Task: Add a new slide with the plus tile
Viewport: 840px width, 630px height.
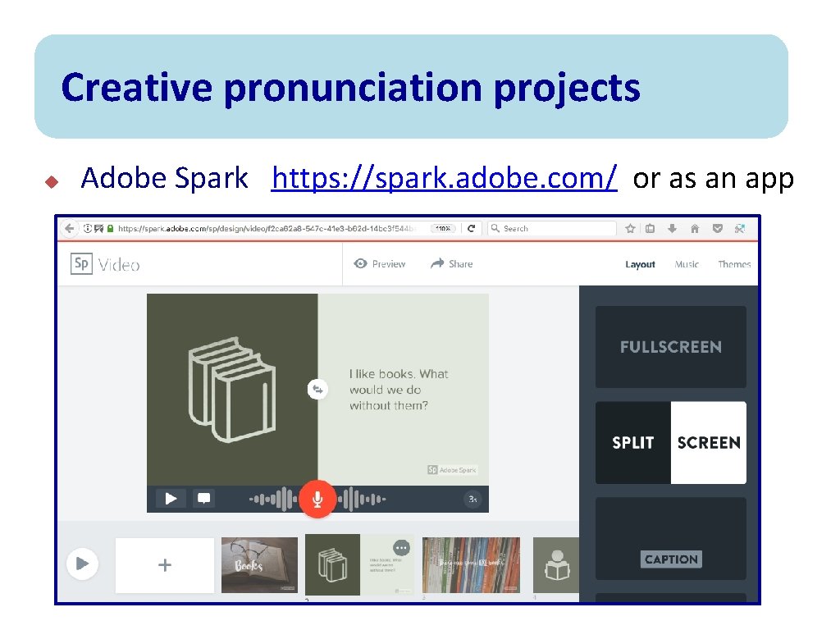Action: tap(165, 565)
